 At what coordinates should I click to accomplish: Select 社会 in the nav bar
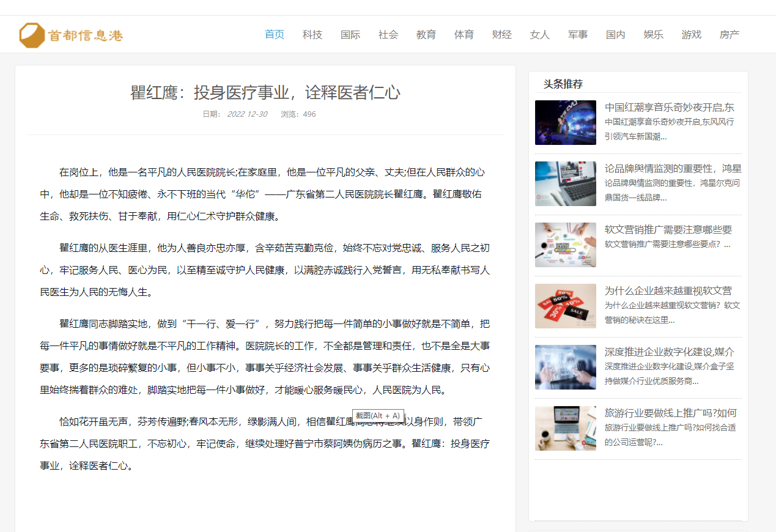[x=388, y=34]
